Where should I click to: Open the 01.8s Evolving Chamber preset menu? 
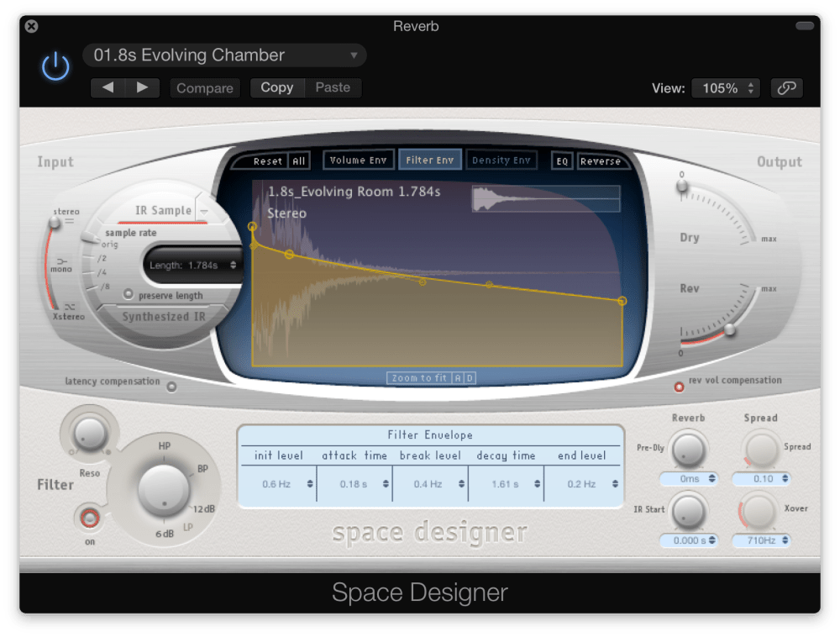[x=224, y=55]
